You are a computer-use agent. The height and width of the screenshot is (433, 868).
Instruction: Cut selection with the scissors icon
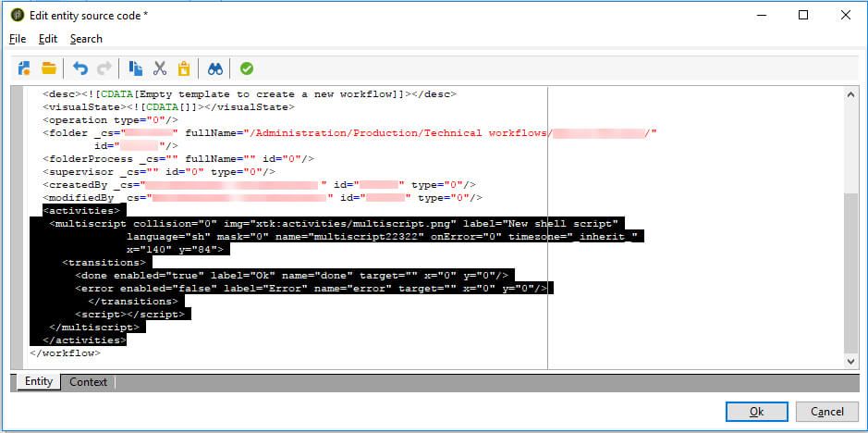click(160, 68)
